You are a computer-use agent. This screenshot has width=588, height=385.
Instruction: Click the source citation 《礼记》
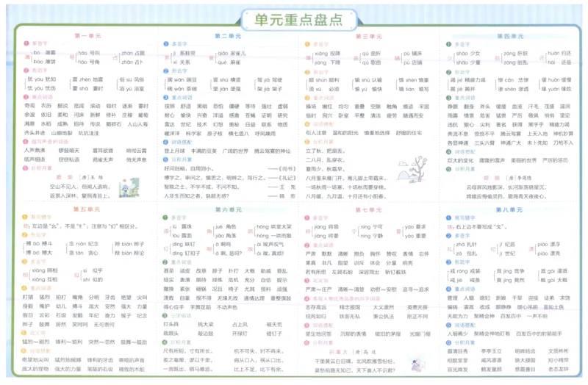point(287,178)
